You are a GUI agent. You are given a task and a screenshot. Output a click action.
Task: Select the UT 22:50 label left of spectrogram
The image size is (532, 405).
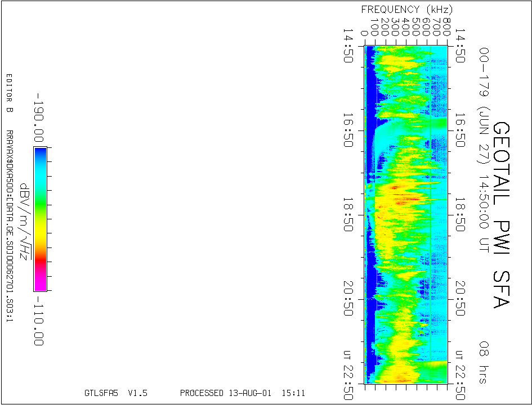(350, 375)
